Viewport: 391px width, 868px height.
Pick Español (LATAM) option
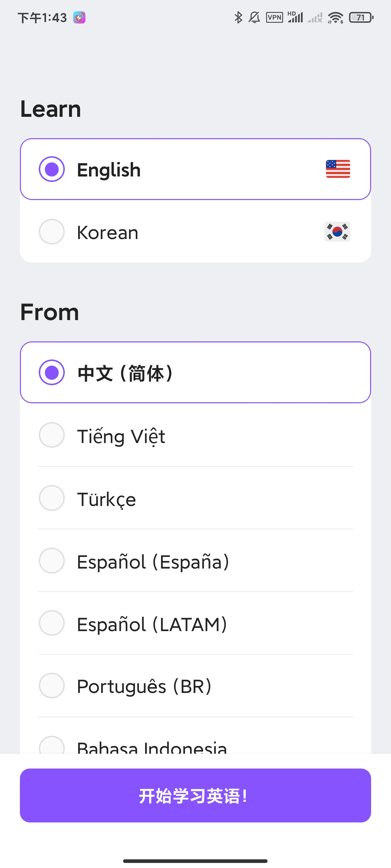click(x=195, y=623)
